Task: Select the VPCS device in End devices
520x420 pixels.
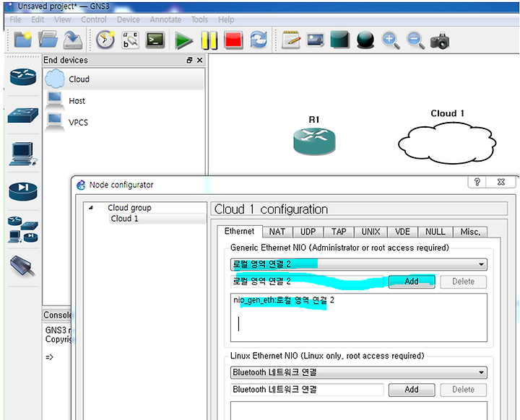Action: [123, 123]
